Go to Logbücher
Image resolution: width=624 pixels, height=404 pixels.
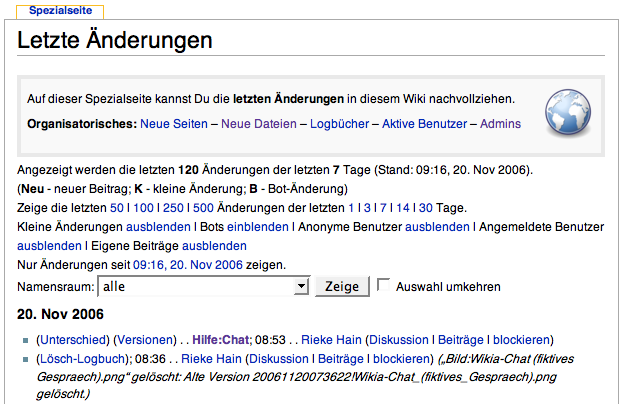[339, 124]
